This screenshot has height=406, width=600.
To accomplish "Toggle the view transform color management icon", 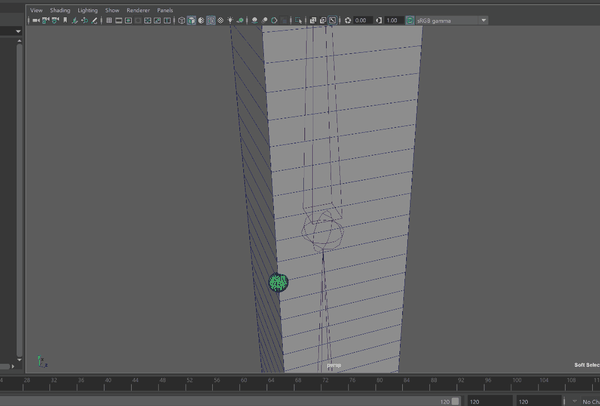I will coord(411,20).
